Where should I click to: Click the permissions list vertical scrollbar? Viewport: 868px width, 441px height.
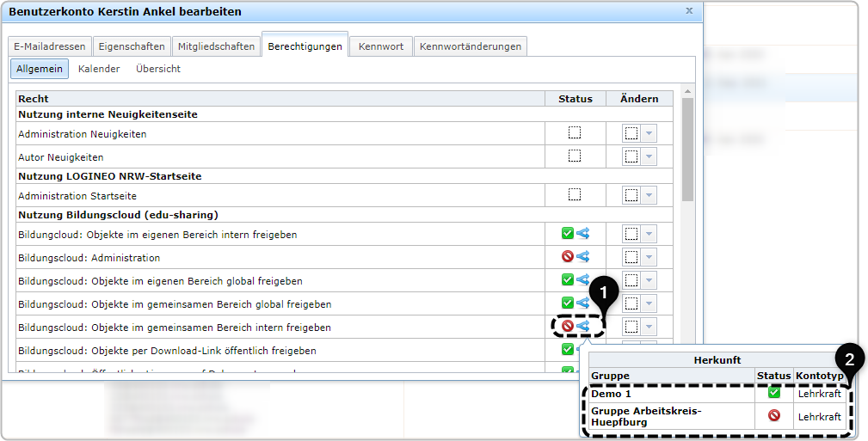pyautogui.click(x=687, y=151)
